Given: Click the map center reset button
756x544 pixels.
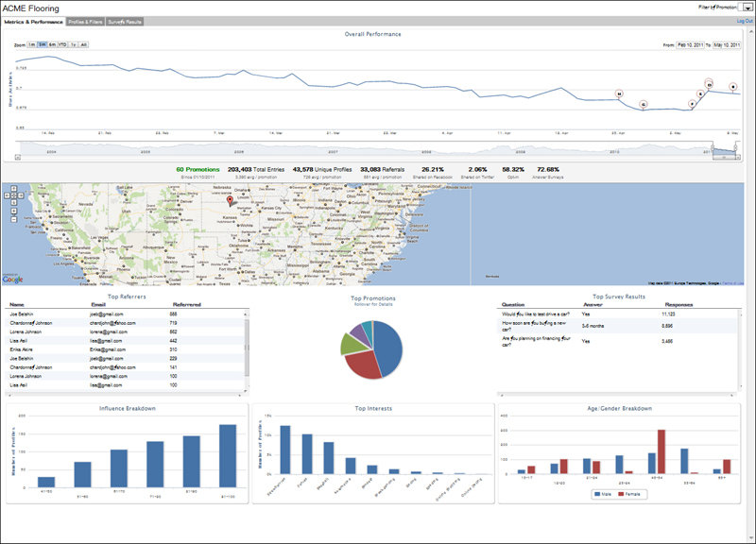Looking at the screenshot, I should 13,195.
